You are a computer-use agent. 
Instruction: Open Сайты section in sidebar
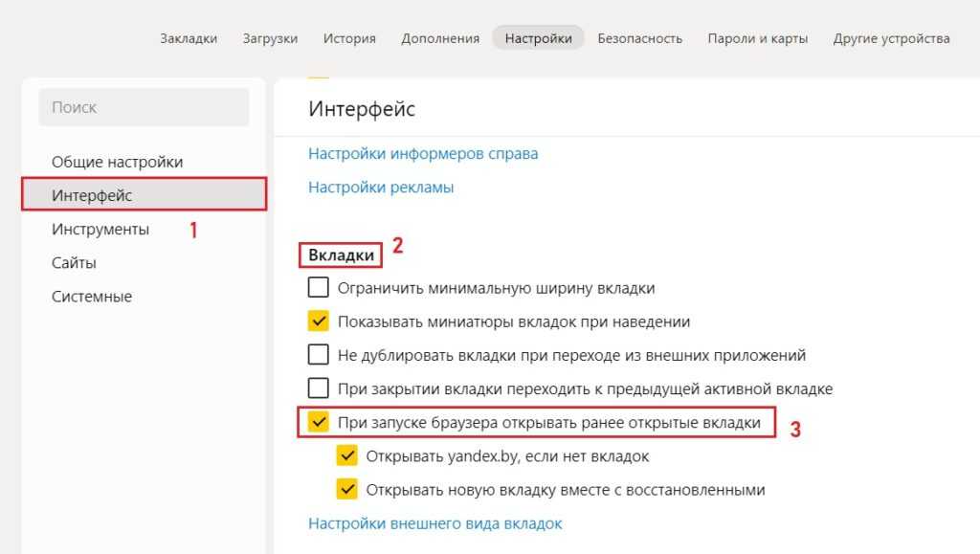point(74,263)
